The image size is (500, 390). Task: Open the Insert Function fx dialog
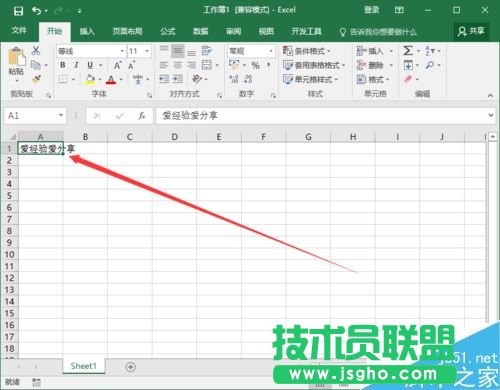(x=142, y=116)
